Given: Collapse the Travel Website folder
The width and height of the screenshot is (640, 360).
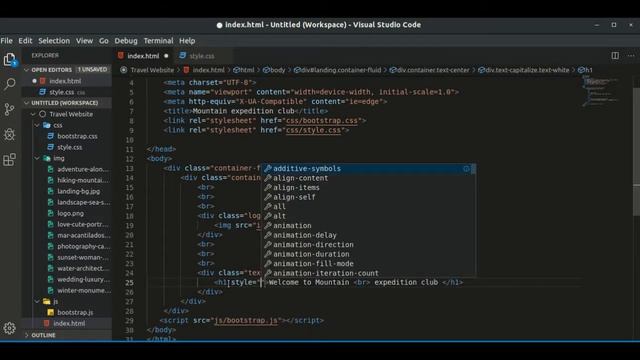Looking at the screenshot, I should (x=33, y=114).
